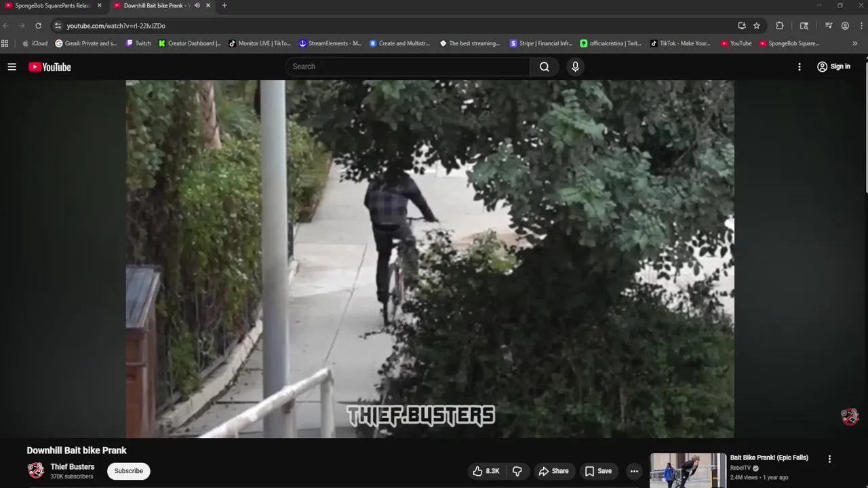868x488 pixels.
Task: Open the Twitch bookmark
Action: pos(138,43)
